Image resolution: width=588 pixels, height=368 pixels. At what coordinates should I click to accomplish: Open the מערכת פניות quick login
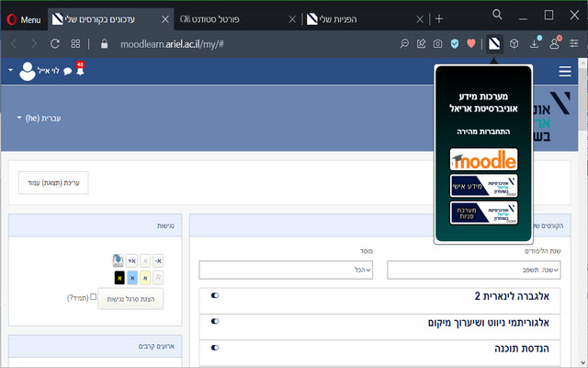[x=484, y=213]
